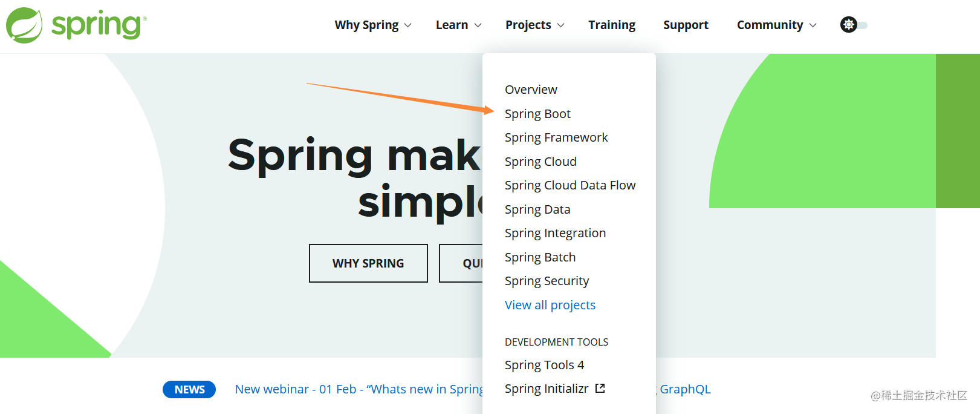Open the New webinar news link
The image size is (980, 414).
tap(359, 389)
